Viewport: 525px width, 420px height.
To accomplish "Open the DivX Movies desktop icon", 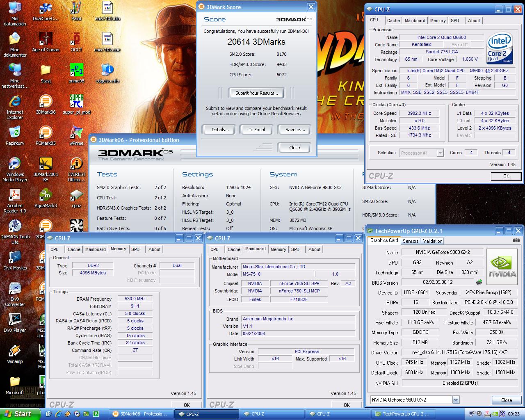I will click(15, 260).
